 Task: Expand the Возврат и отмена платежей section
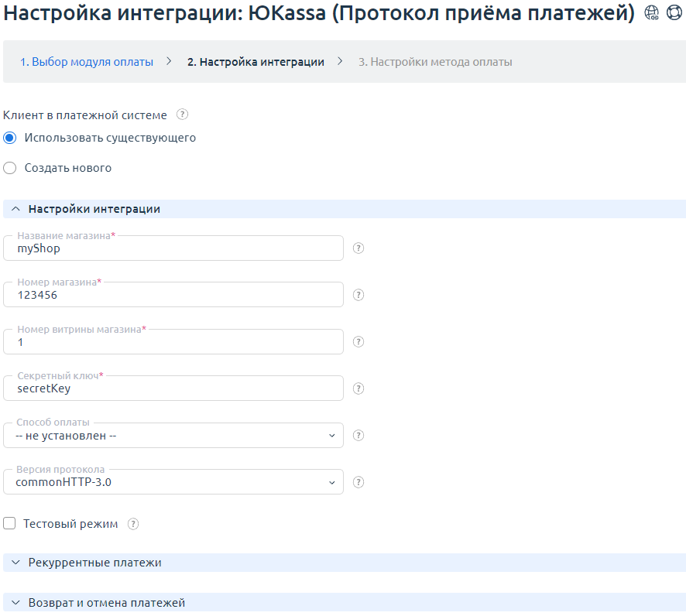point(106,602)
